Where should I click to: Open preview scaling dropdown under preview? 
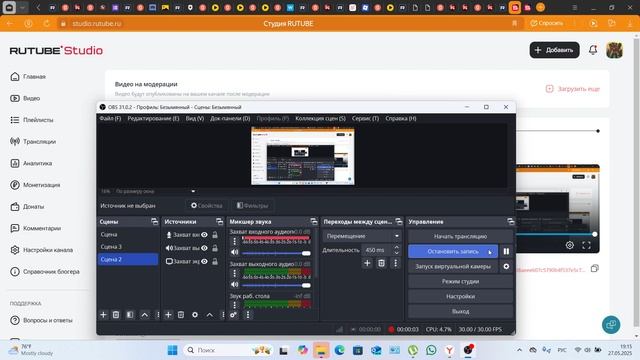point(193,191)
